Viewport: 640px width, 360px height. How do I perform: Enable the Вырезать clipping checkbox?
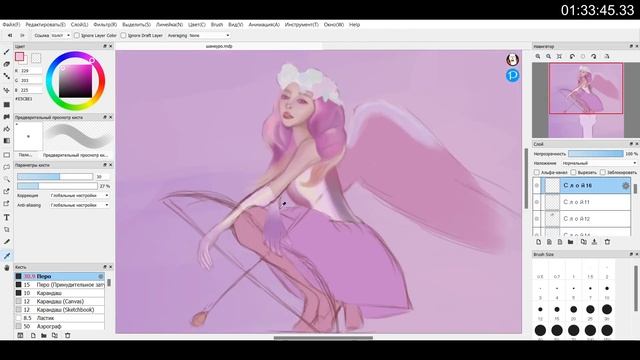point(573,172)
